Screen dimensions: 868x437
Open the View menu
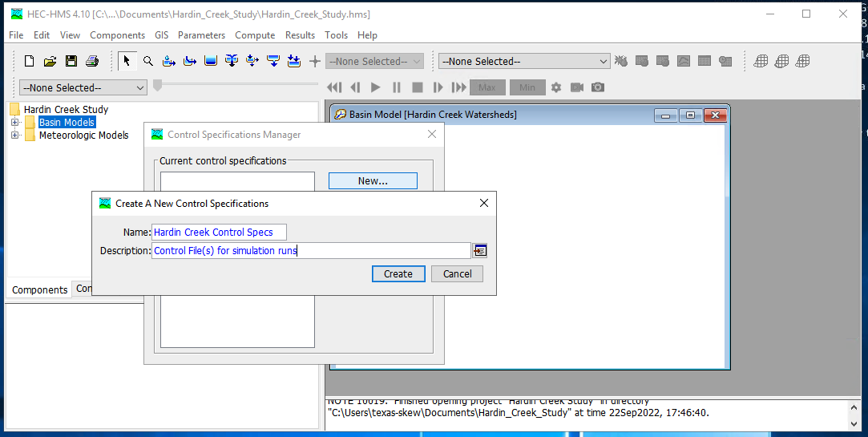(70, 35)
